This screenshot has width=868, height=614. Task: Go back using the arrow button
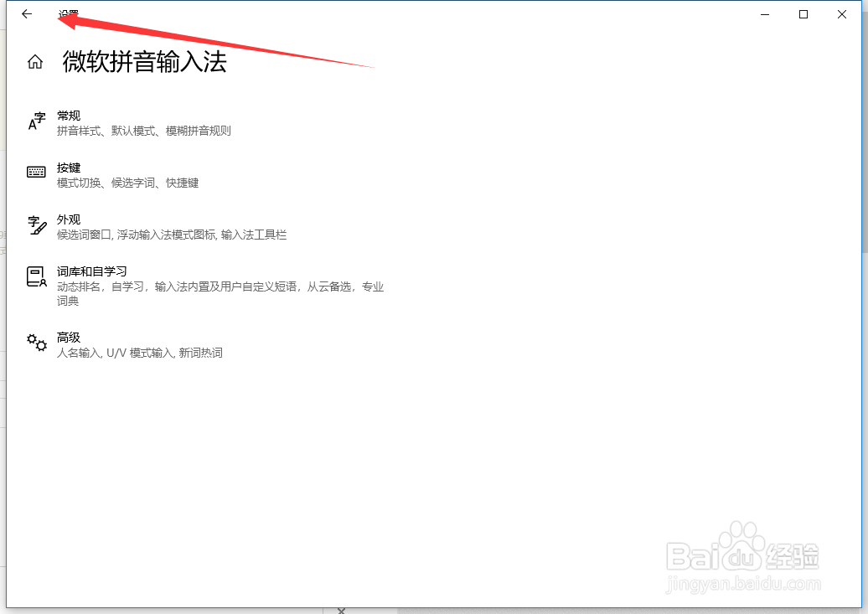pos(27,14)
